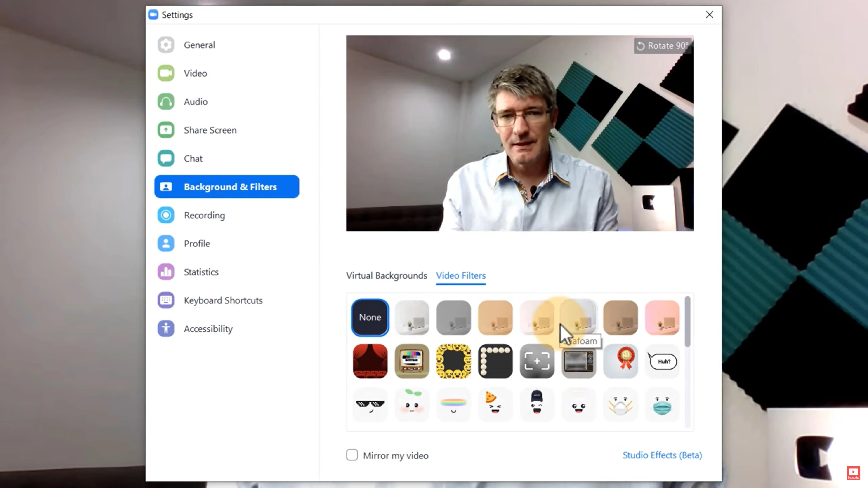Screen dimensions: 868x488
Task: Switch to the Virtual Backgrounds tab
Action: [387, 275]
